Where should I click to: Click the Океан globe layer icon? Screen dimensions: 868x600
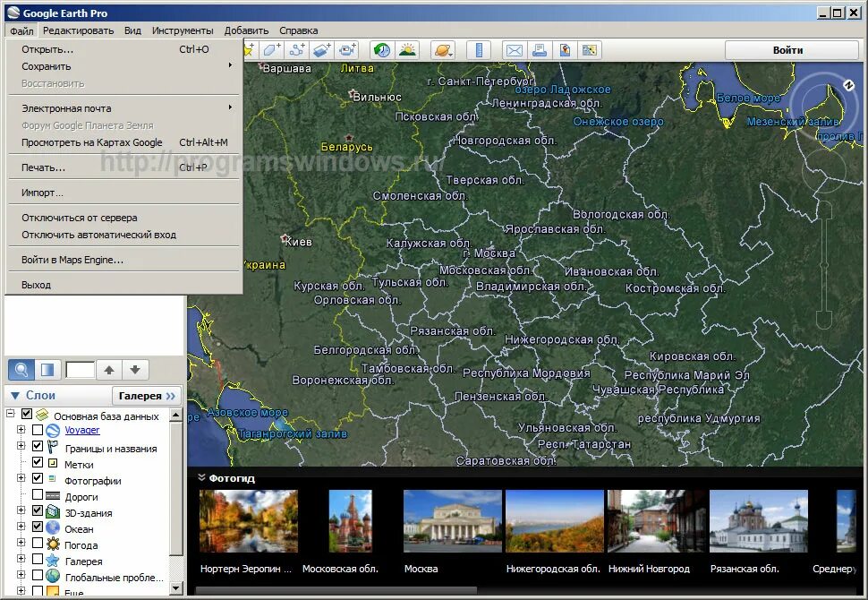(x=53, y=527)
